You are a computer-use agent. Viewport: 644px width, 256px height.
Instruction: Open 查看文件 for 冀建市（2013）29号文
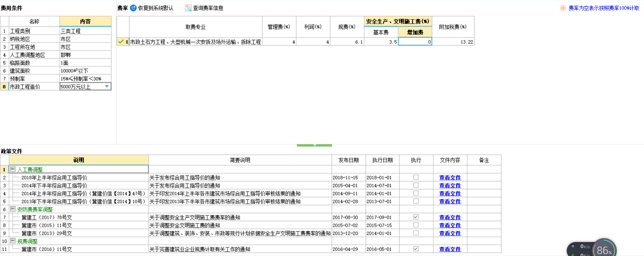tap(450, 233)
